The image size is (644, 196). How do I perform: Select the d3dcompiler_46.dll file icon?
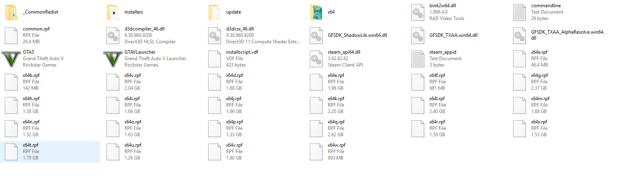113,36
